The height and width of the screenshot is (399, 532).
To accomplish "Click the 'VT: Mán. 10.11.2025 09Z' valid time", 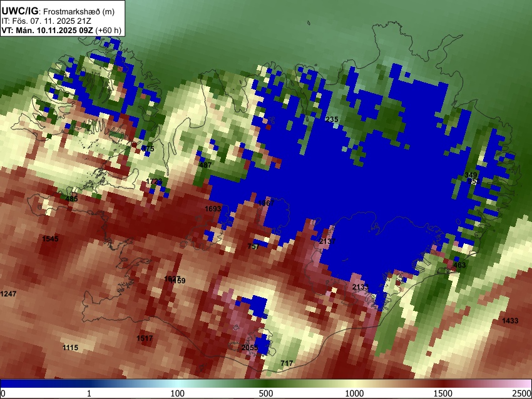I will tap(47, 30).
